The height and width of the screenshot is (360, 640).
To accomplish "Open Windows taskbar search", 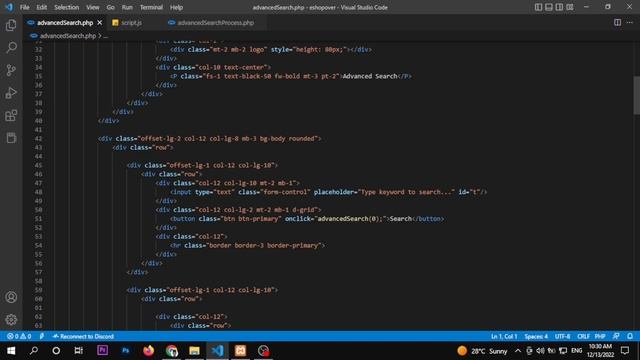I will click(34, 351).
